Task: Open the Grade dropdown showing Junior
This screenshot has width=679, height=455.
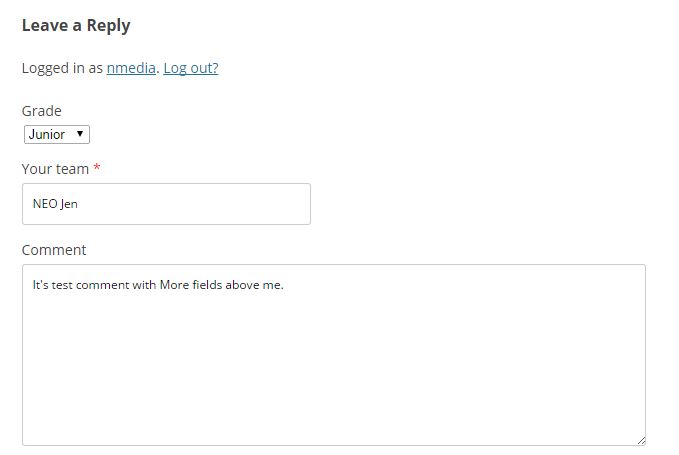Action: click(56, 134)
